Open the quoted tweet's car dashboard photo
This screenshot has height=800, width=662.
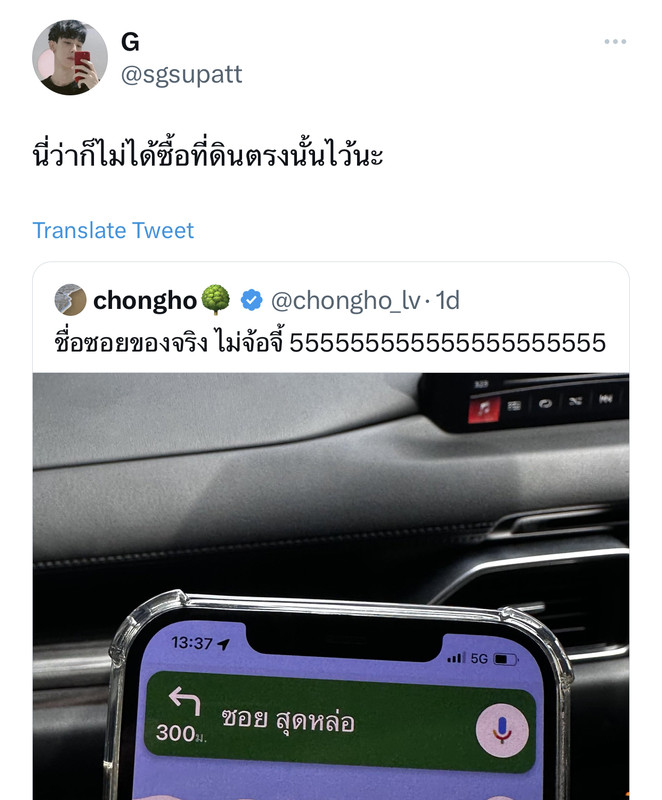point(331,586)
